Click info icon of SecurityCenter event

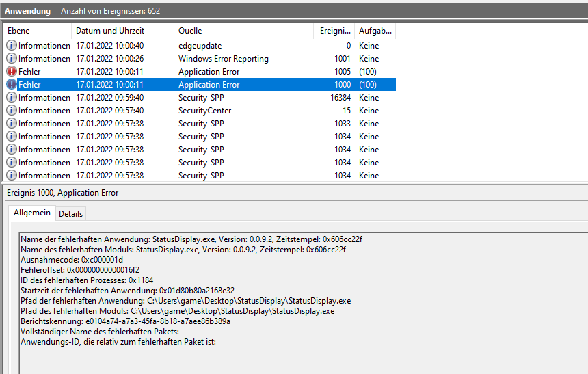point(12,110)
